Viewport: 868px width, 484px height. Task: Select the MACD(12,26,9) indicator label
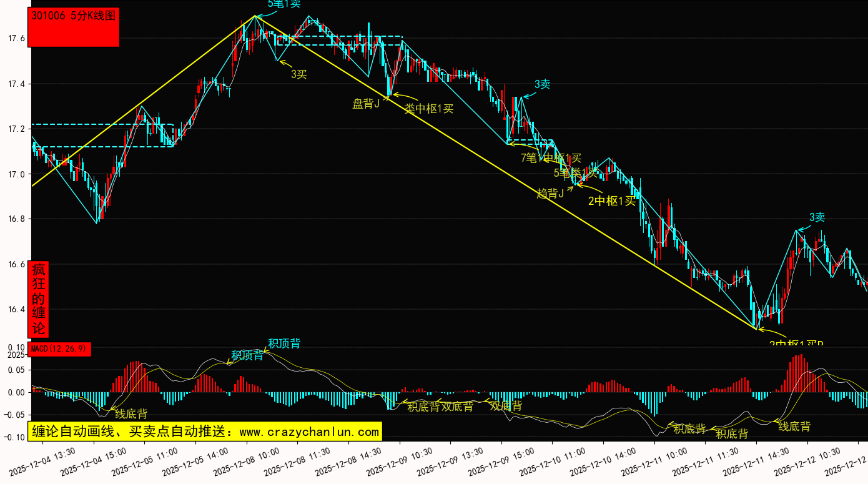coord(60,349)
